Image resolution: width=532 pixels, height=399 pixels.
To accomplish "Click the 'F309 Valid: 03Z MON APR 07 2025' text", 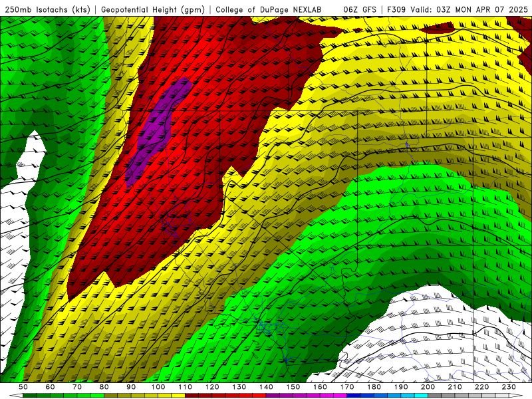I will (x=458, y=9).
